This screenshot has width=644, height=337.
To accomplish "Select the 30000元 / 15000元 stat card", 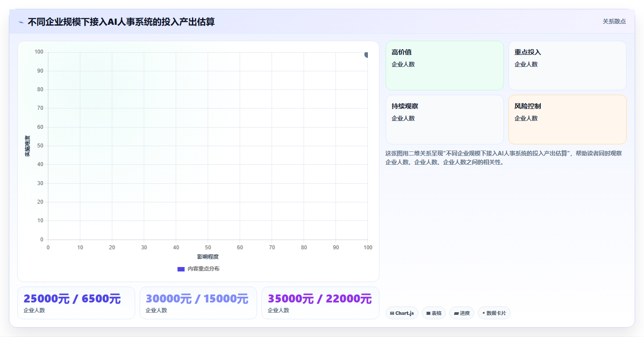I will [x=198, y=303].
